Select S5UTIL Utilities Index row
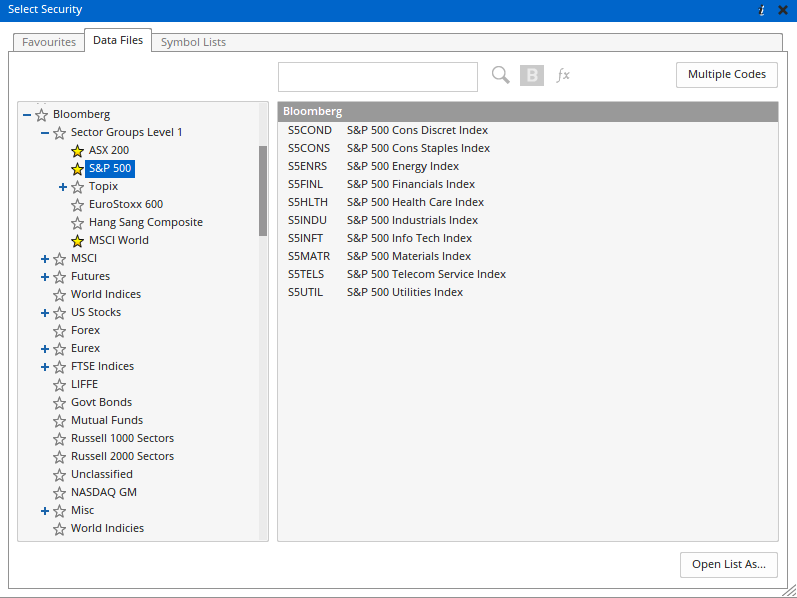Image resolution: width=797 pixels, height=598 pixels. [x=528, y=292]
